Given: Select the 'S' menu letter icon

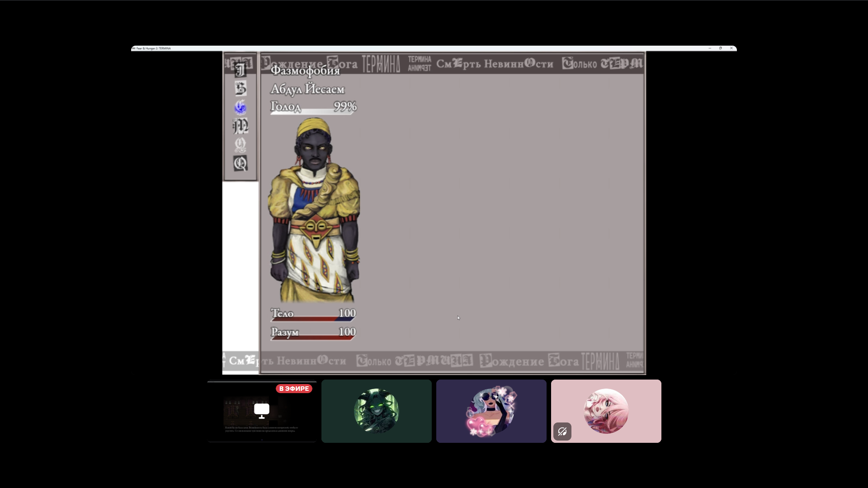Looking at the screenshot, I should [241, 89].
